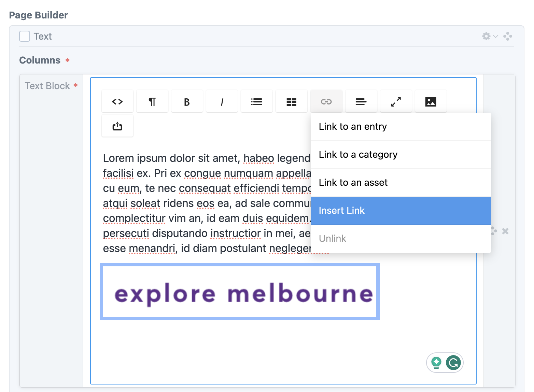Select the explore melbourne image
This screenshot has height=392, width=534.
[240, 292]
